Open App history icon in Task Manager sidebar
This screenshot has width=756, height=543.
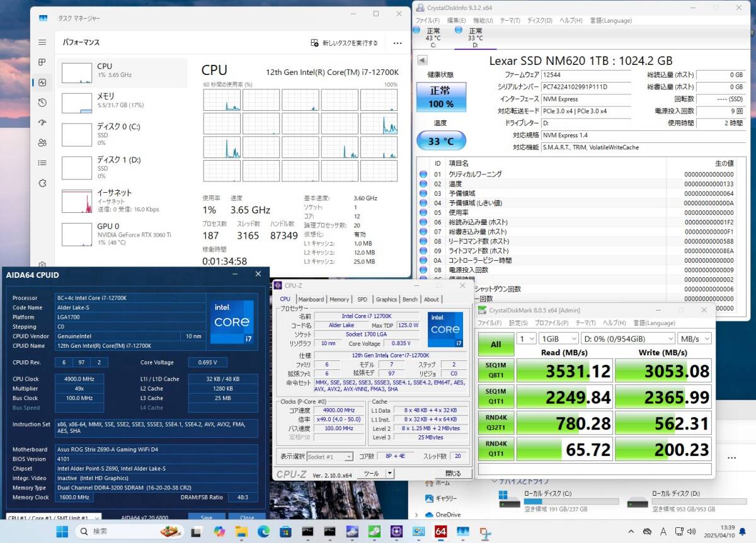tap(42, 103)
